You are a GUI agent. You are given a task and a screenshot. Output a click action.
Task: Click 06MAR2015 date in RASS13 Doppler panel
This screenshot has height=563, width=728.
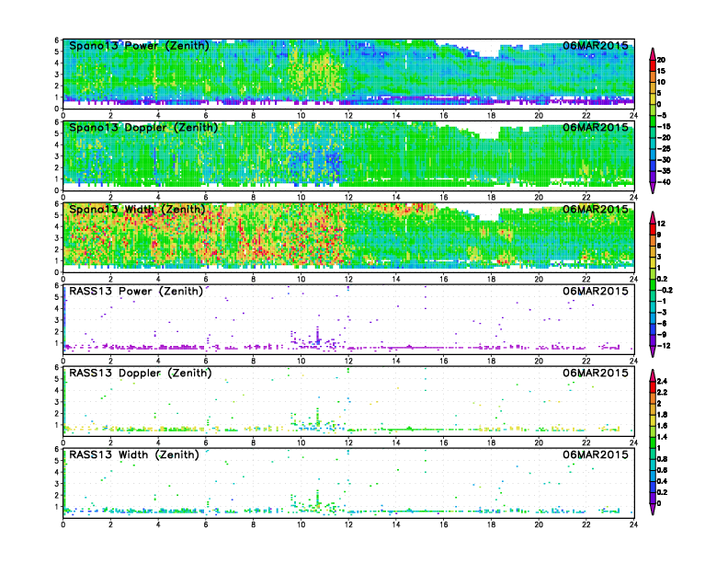[596, 373]
